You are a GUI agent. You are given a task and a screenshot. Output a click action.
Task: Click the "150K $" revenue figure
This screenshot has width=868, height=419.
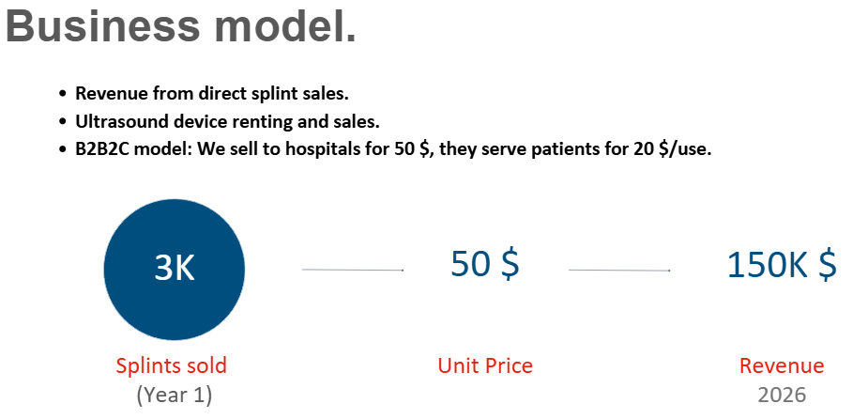click(x=782, y=265)
